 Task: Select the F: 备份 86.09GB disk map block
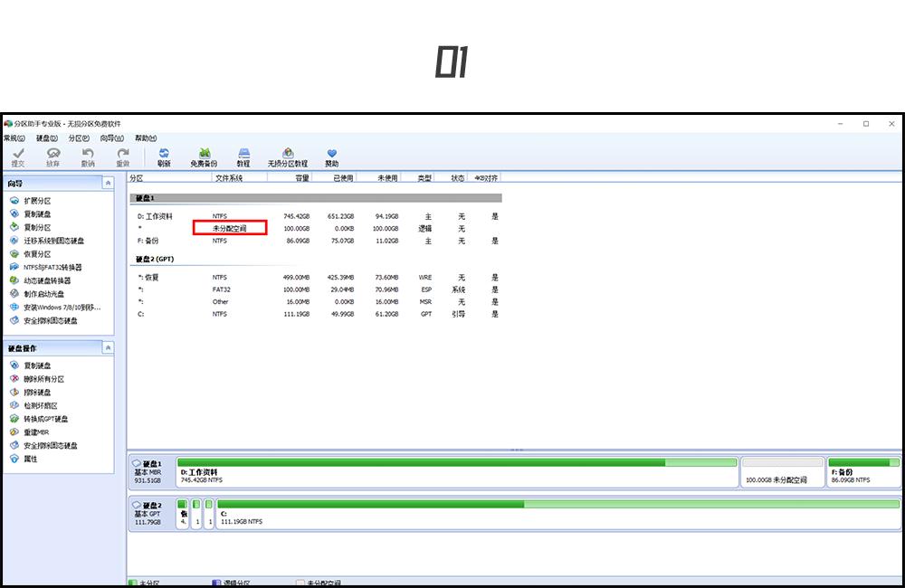[863, 471]
